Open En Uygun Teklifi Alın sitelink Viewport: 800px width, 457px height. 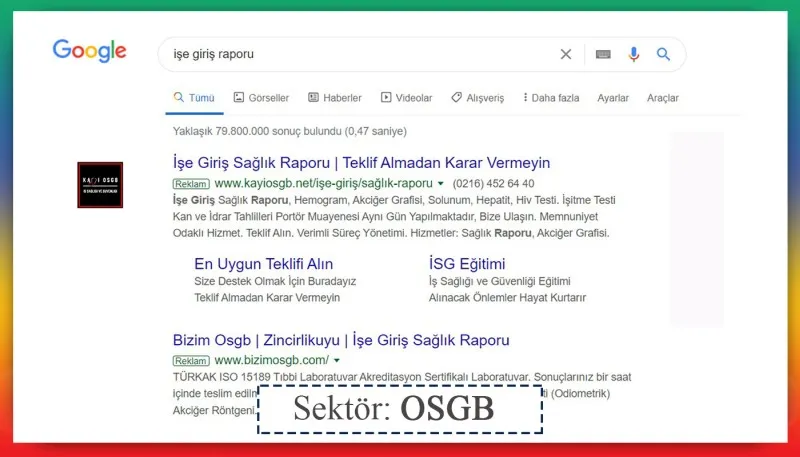point(263,264)
